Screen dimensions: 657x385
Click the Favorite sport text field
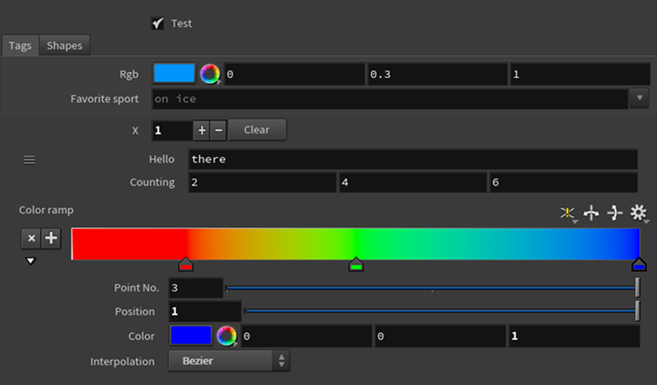click(390, 99)
